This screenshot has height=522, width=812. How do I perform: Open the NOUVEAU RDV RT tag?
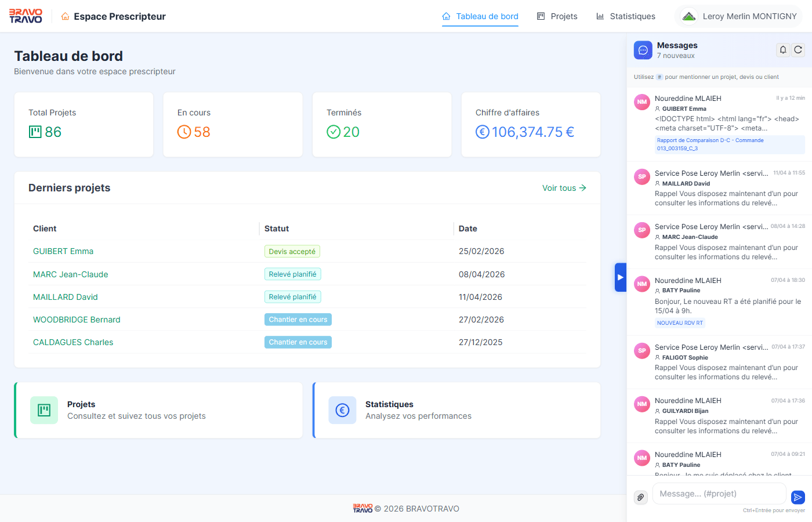point(680,323)
